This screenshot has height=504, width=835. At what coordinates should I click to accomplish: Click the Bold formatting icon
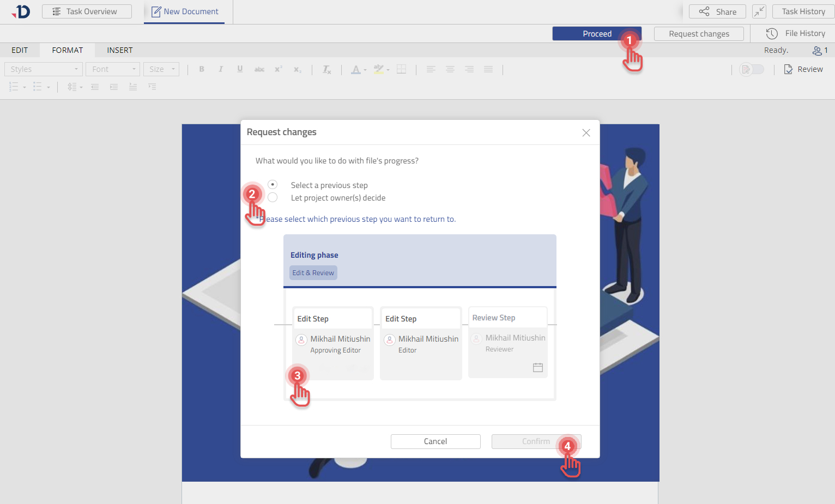tap(202, 69)
